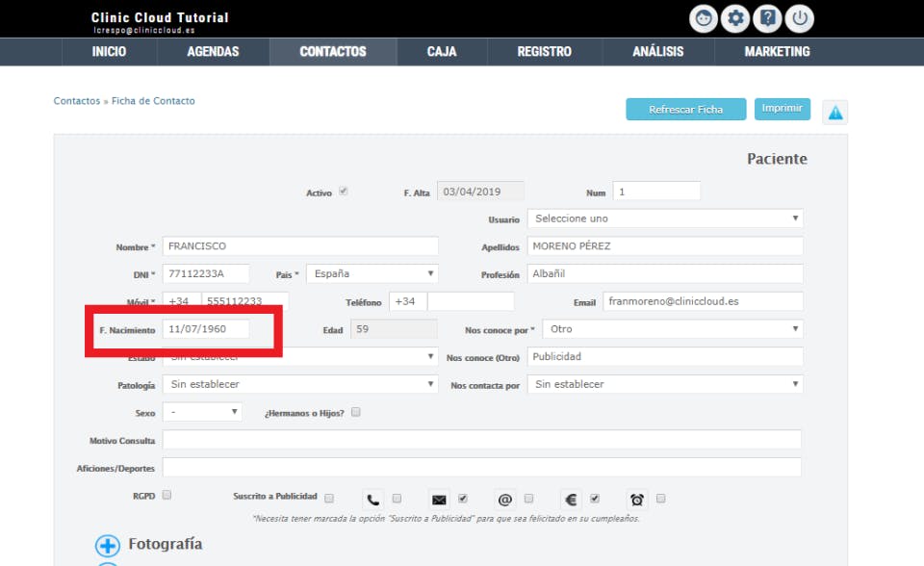Click the Paciente heading
Viewport: 924px width, 566px height.
click(777, 159)
